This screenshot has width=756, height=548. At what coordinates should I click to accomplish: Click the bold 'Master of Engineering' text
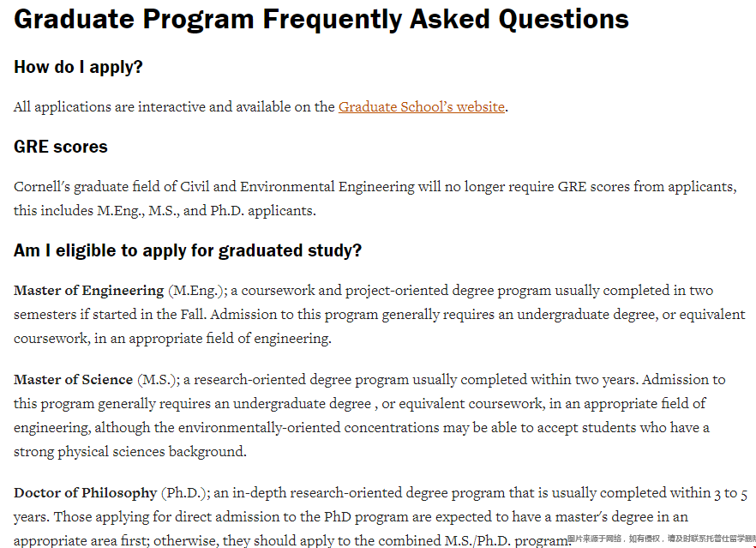88,291
